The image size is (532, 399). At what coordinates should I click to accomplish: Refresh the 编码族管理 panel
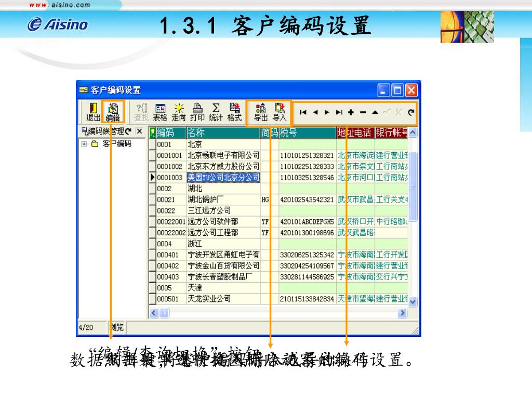click(128, 131)
